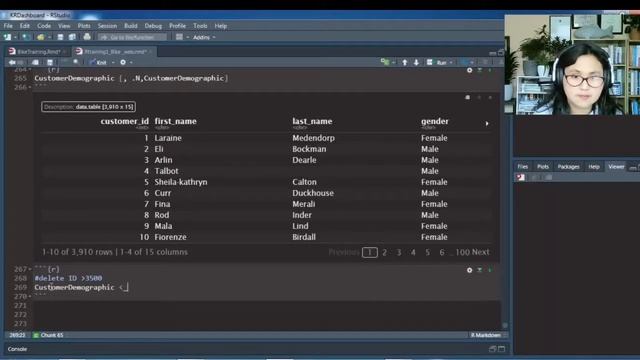This screenshot has width=640, height=360.
Task: Go back to previous source location
Action: [x=12, y=62]
